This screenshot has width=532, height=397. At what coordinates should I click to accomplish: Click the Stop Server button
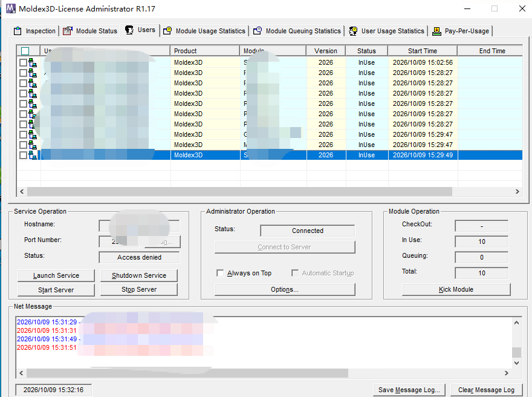pos(139,289)
